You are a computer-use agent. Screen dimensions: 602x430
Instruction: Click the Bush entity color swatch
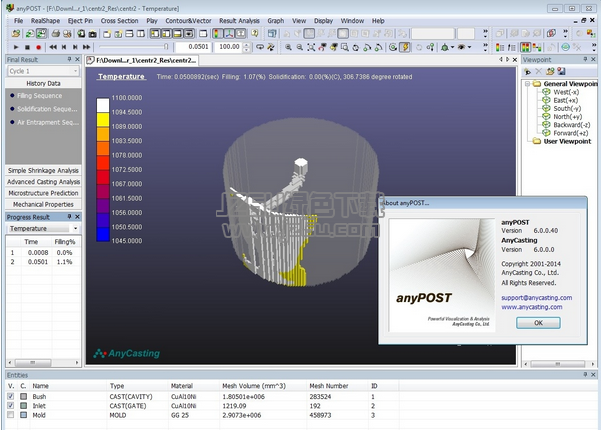pyautogui.click(x=23, y=396)
